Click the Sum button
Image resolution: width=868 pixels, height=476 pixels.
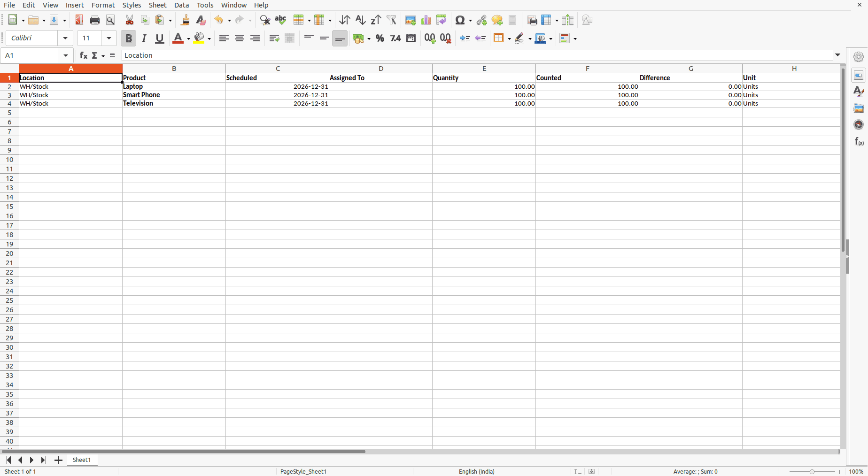pos(94,55)
